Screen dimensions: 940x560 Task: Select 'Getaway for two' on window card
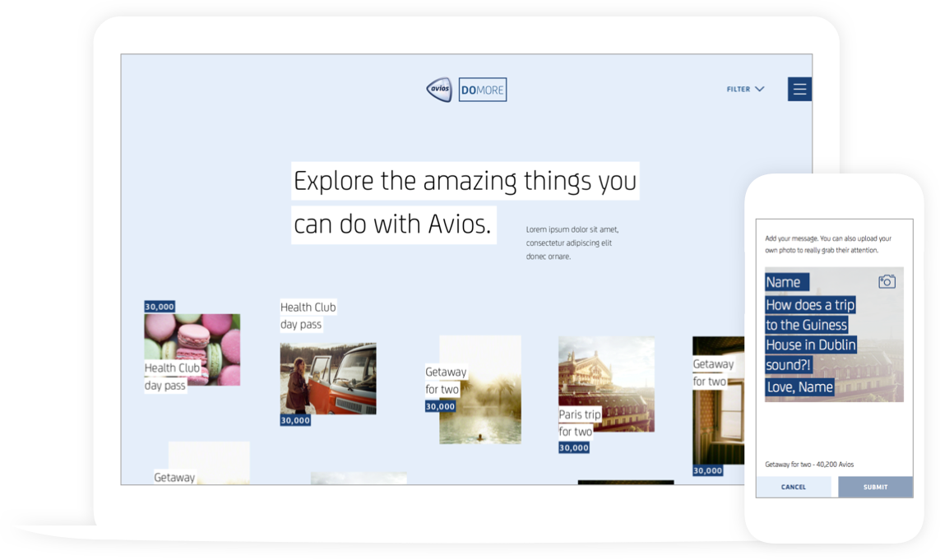point(713,373)
